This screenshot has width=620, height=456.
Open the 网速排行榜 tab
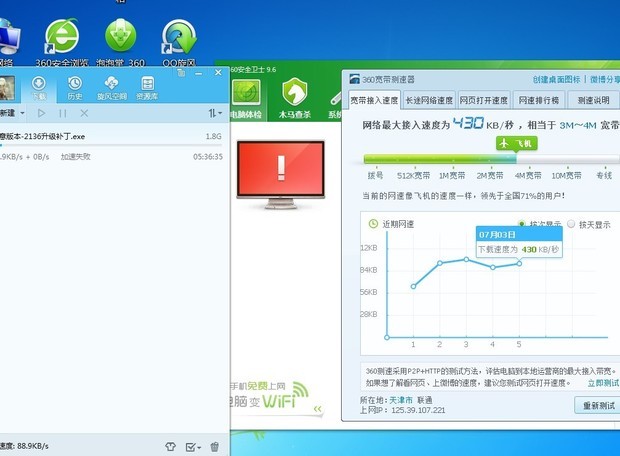pos(539,100)
